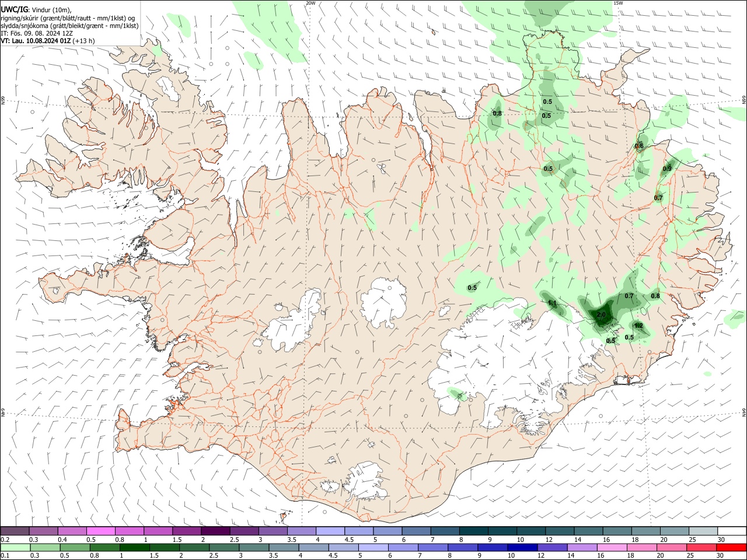Click the '15W' longitude label

618,3
